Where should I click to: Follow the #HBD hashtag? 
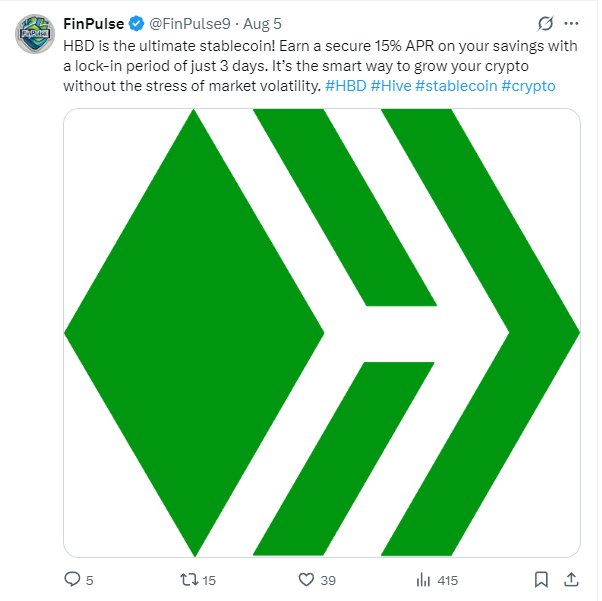pos(348,86)
